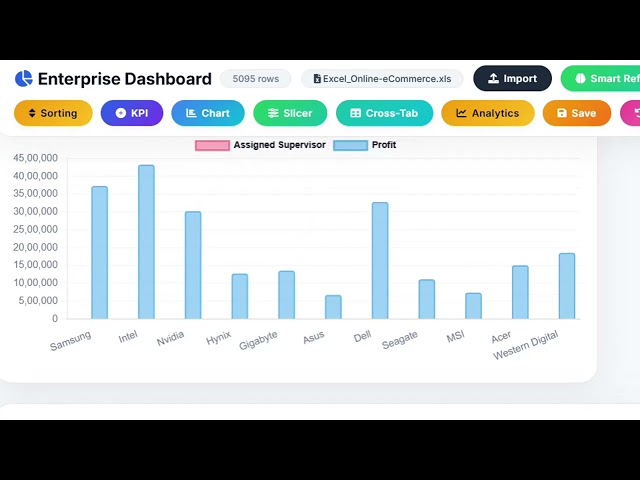Click the Nvidia profit bar
640x480 pixels.
[193, 265]
